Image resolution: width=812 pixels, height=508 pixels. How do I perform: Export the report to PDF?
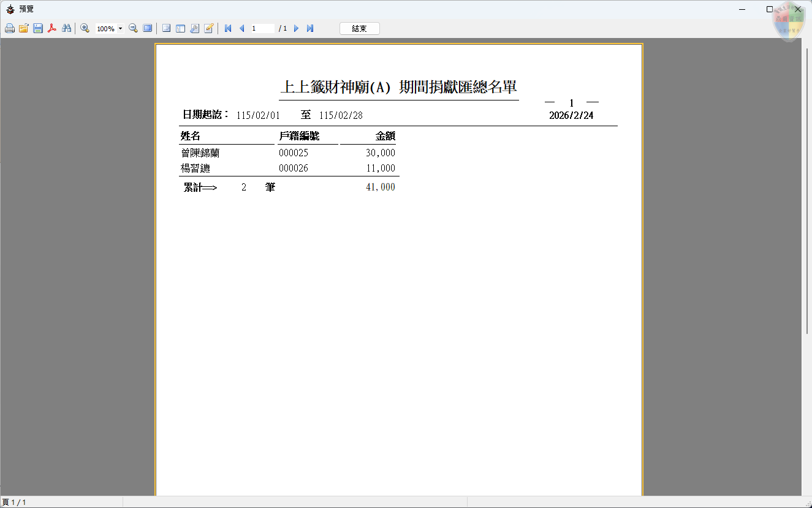52,29
